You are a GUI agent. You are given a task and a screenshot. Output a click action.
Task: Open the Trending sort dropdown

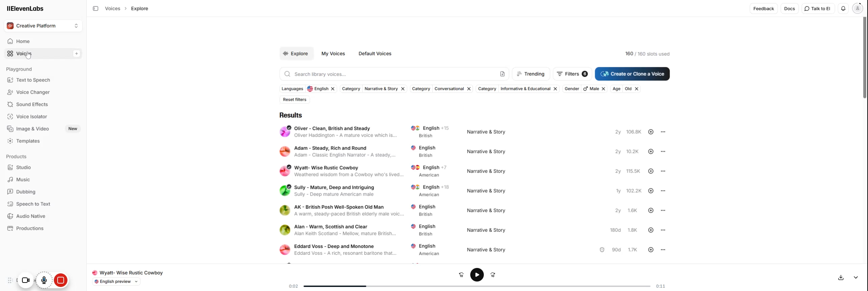click(531, 74)
